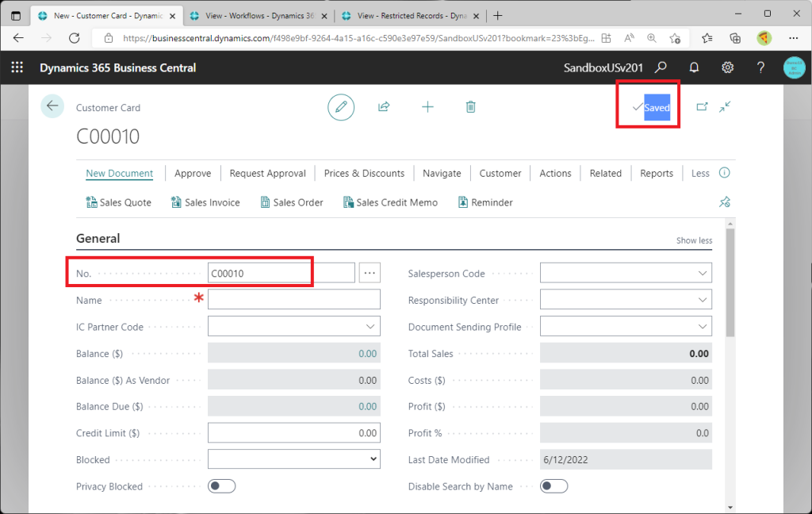This screenshot has width=812, height=514.
Task: Go back from the Customer Card
Action: [x=52, y=106]
